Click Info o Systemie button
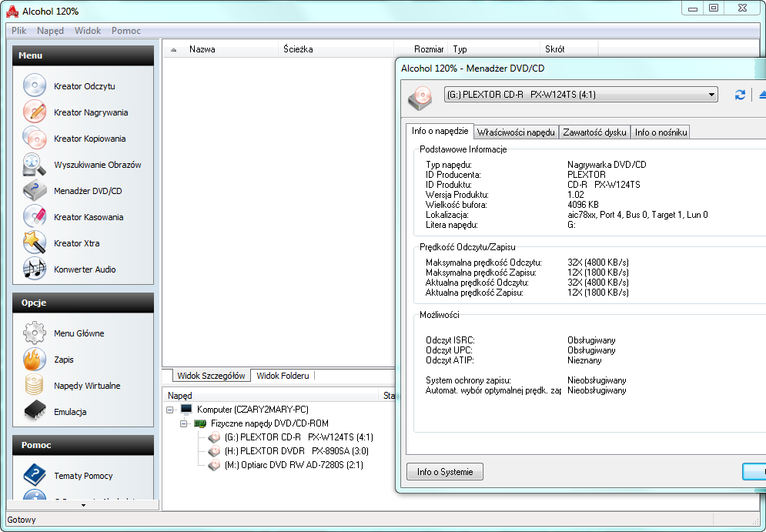This screenshot has width=766, height=532. click(445, 472)
